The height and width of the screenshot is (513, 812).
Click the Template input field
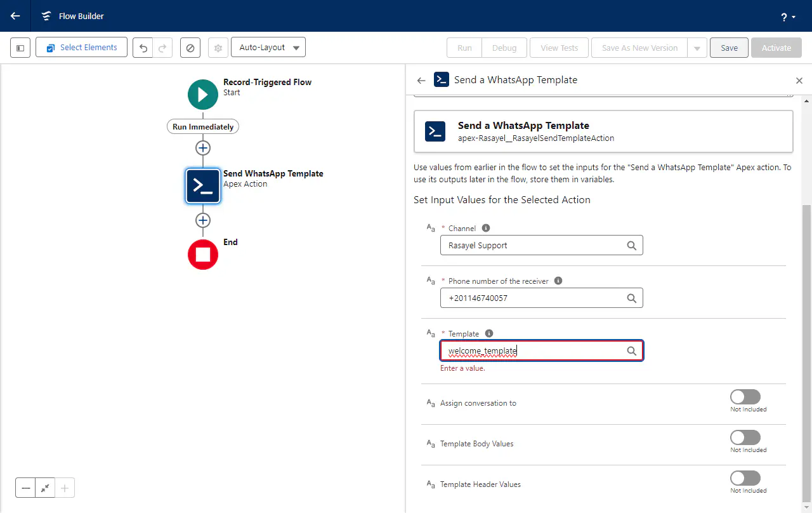point(541,350)
